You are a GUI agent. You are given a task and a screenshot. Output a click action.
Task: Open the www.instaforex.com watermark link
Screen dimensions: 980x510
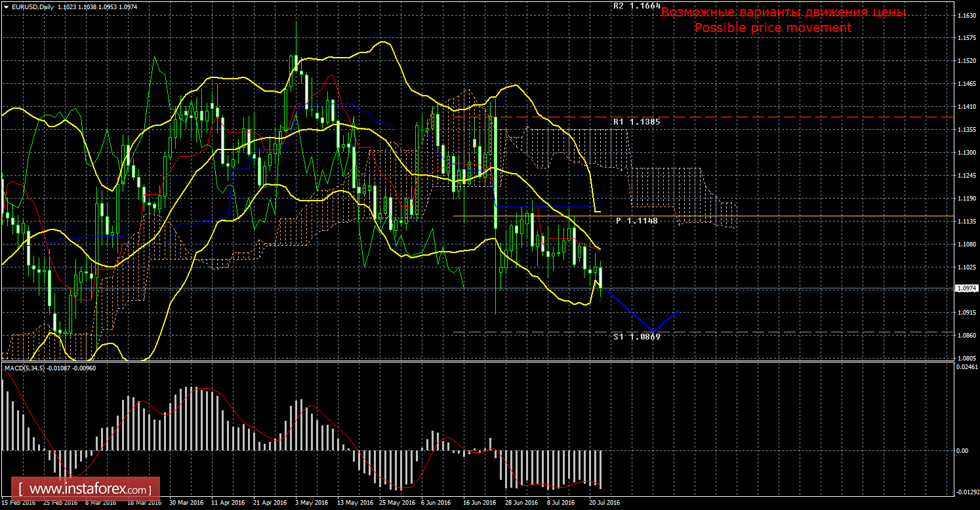click(x=89, y=489)
